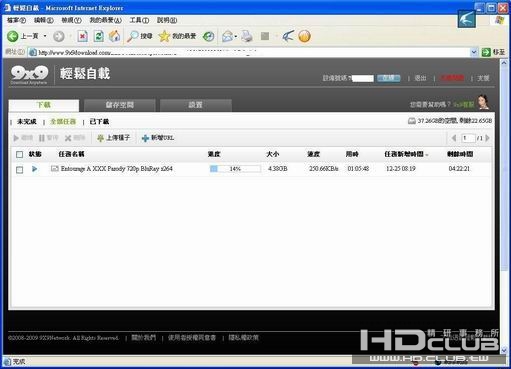
Task: Open the Home page icon
Action: point(114,36)
